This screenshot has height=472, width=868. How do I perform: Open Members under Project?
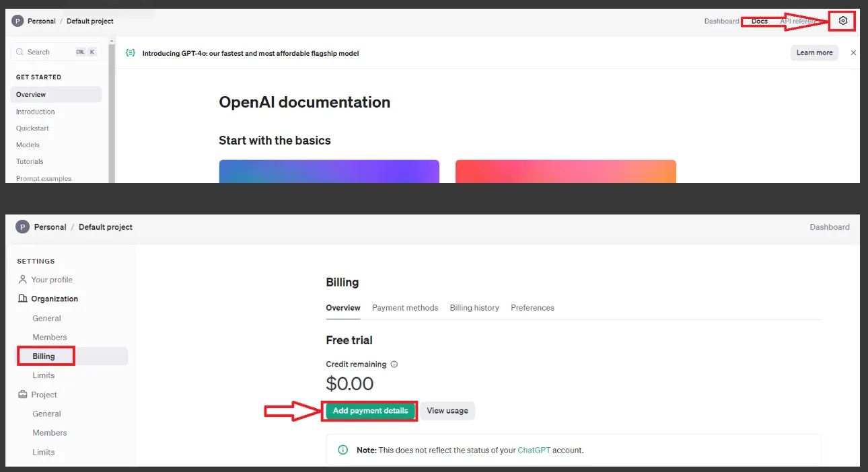(50, 432)
